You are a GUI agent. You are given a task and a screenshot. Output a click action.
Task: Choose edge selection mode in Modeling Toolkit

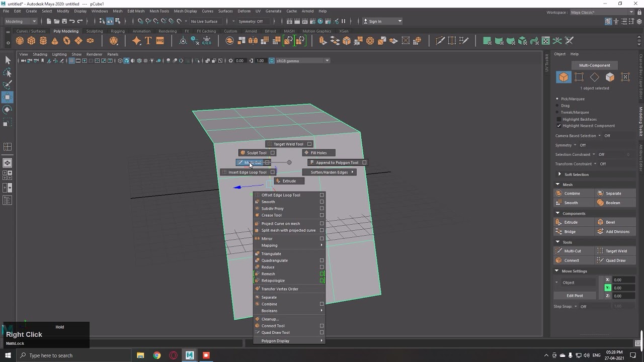pos(595,77)
